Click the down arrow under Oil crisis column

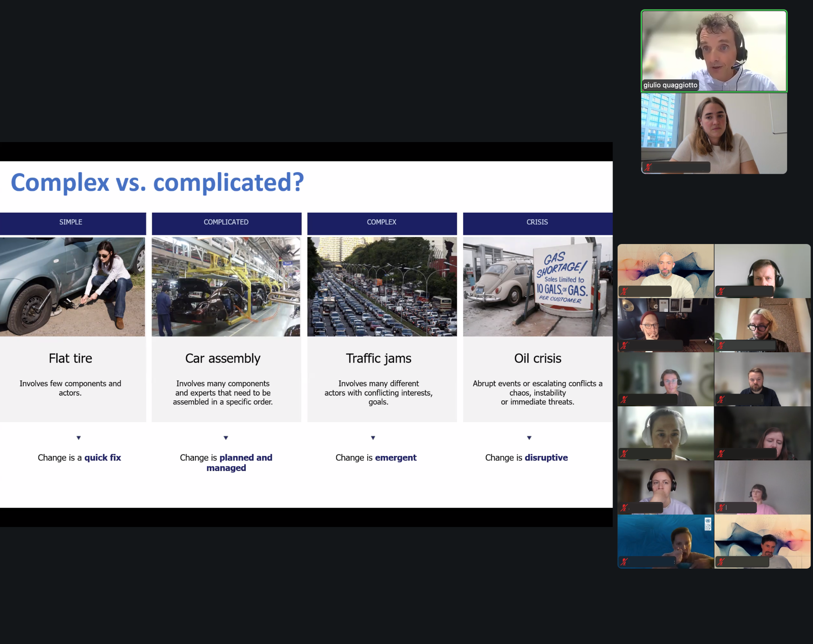click(529, 438)
